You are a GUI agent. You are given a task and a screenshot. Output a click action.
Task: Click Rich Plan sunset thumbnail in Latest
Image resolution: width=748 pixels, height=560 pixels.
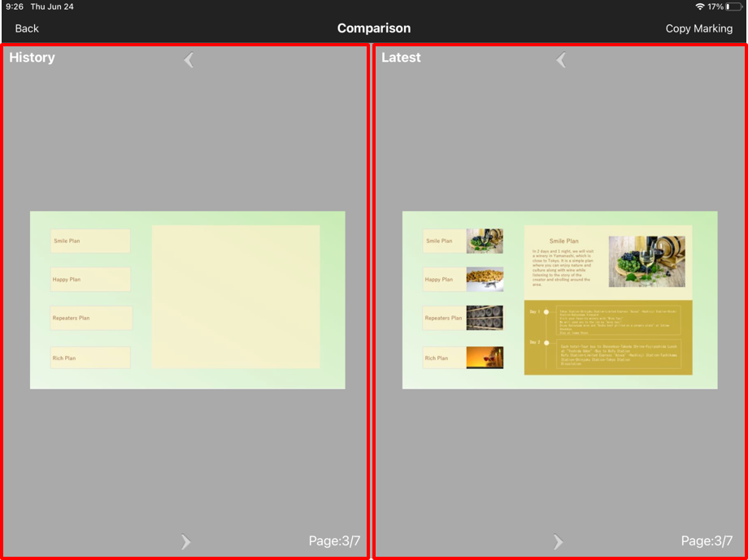tap(485, 358)
